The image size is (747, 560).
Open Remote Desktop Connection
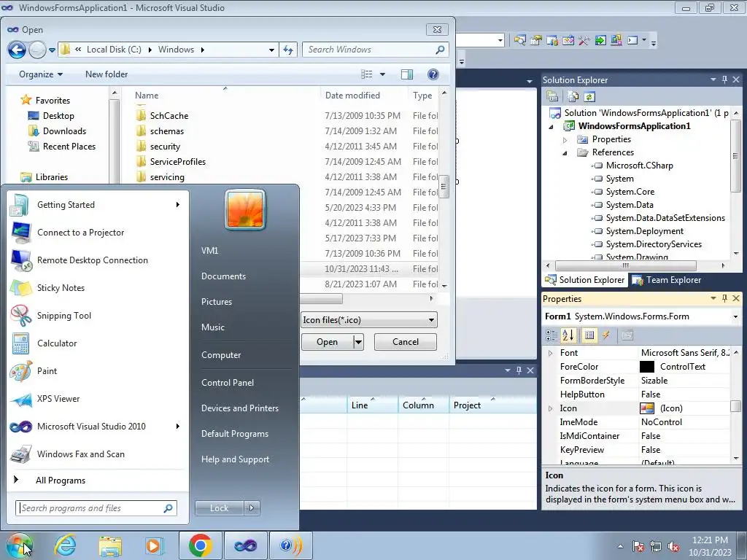tap(96, 260)
